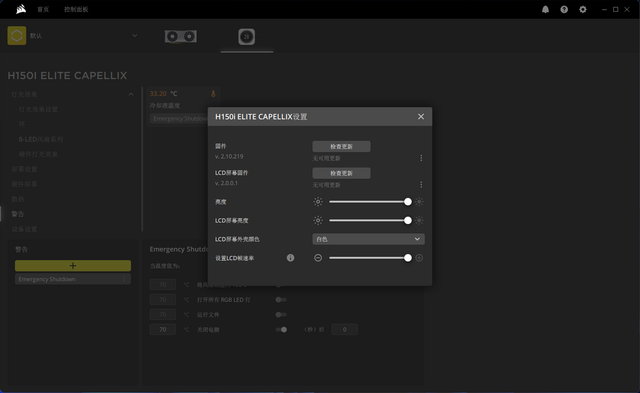Select the graphics card device thumbnail
This screenshot has width=640, height=393.
pyautogui.click(x=181, y=36)
